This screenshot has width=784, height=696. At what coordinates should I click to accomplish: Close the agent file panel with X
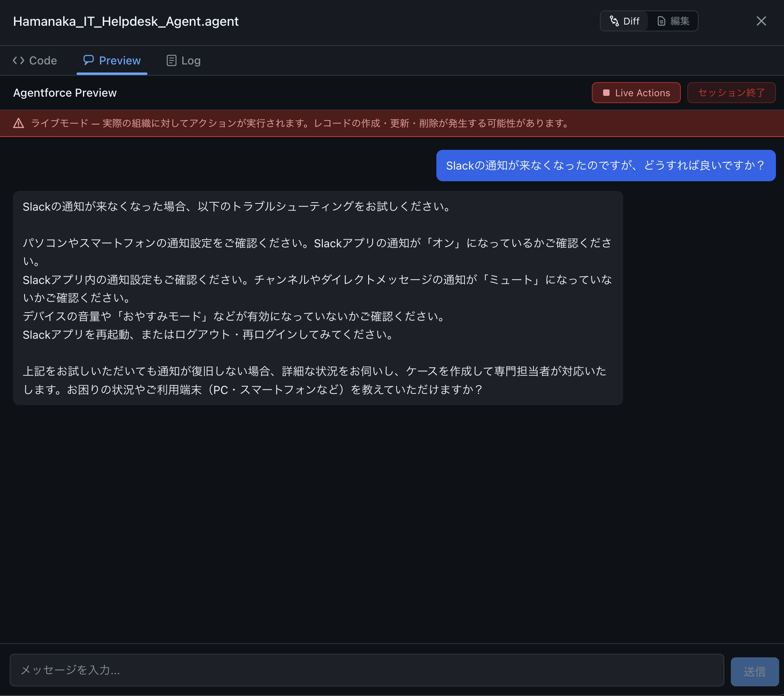tap(761, 21)
